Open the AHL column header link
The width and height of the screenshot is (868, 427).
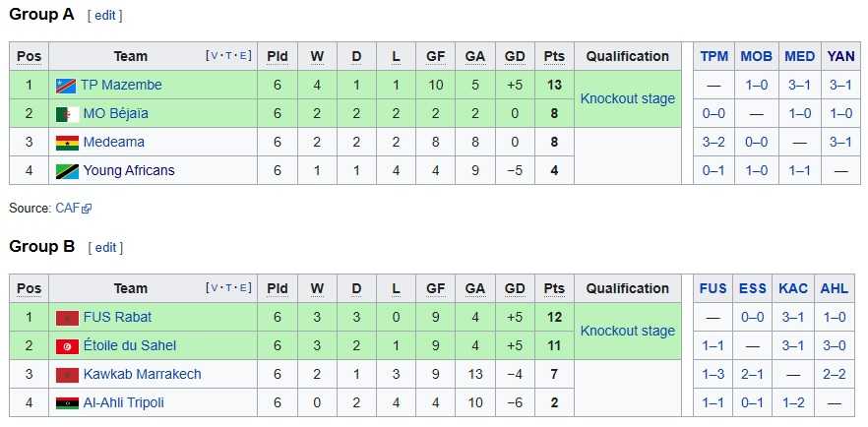(834, 288)
